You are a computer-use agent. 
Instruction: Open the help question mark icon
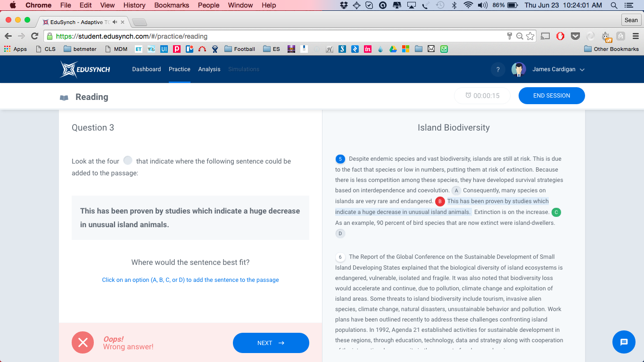[x=498, y=69]
